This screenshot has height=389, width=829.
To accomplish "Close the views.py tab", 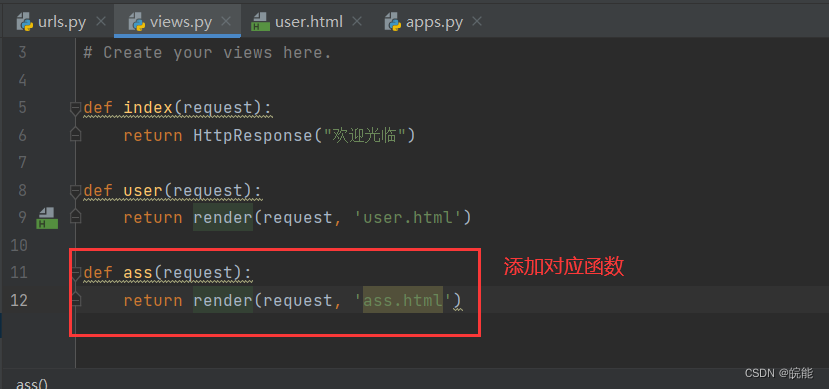I will pos(226,22).
